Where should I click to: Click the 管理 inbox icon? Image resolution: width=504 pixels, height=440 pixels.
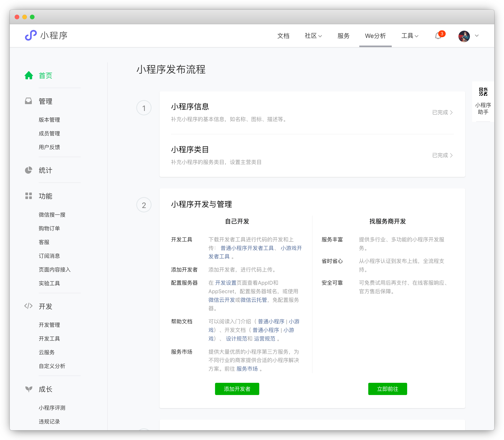click(x=28, y=101)
